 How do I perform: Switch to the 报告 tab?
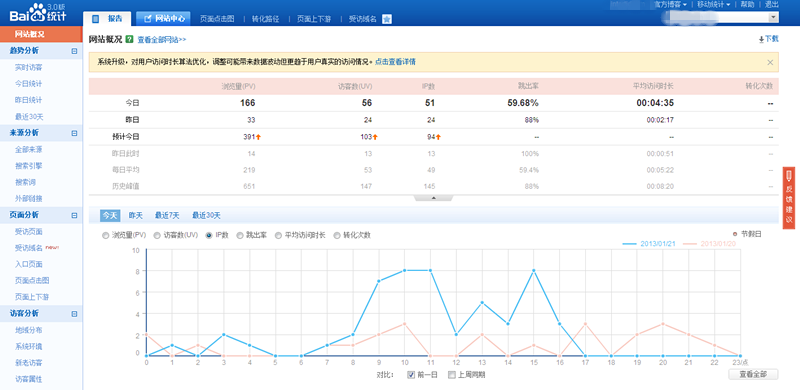pos(107,19)
